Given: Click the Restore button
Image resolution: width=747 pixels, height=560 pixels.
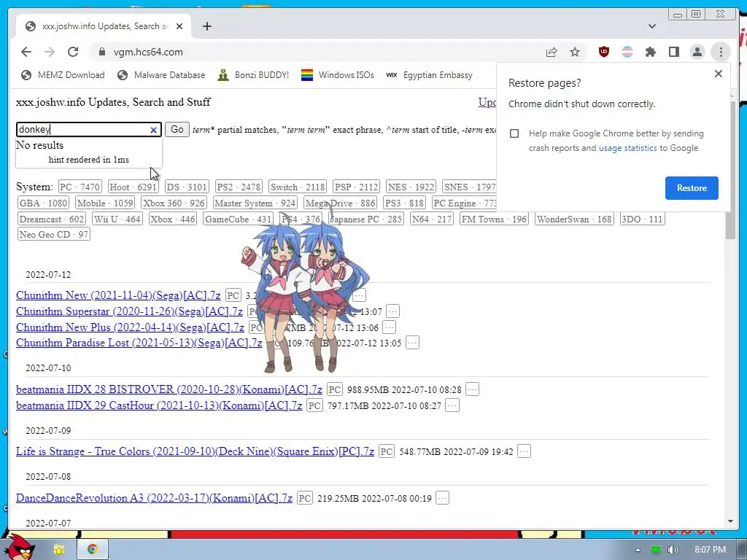Looking at the screenshot, I should pyautogui.click(x=692, y=188).
